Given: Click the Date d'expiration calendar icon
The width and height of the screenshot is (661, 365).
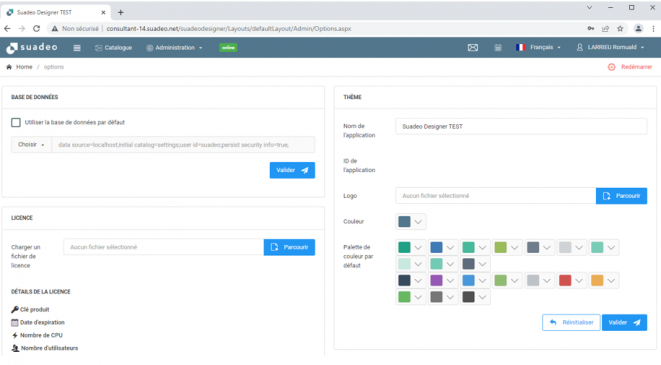Looking at the screenshot, I should pos(15,322).
